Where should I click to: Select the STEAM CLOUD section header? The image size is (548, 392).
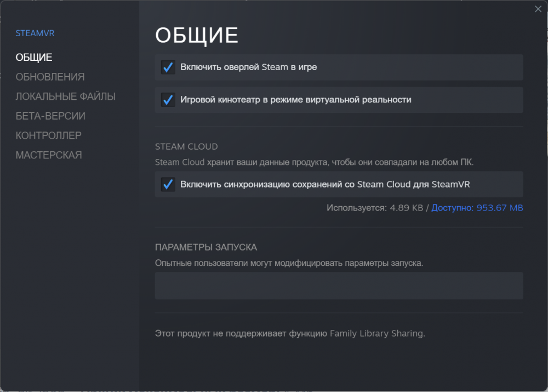[186, 146]
